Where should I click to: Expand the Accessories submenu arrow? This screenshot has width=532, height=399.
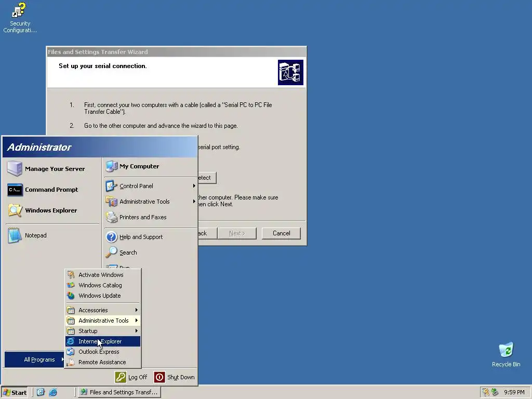(137, 310)
